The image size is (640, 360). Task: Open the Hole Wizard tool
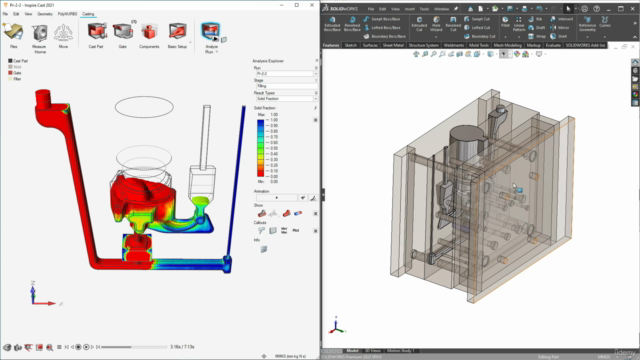(436, 24)
